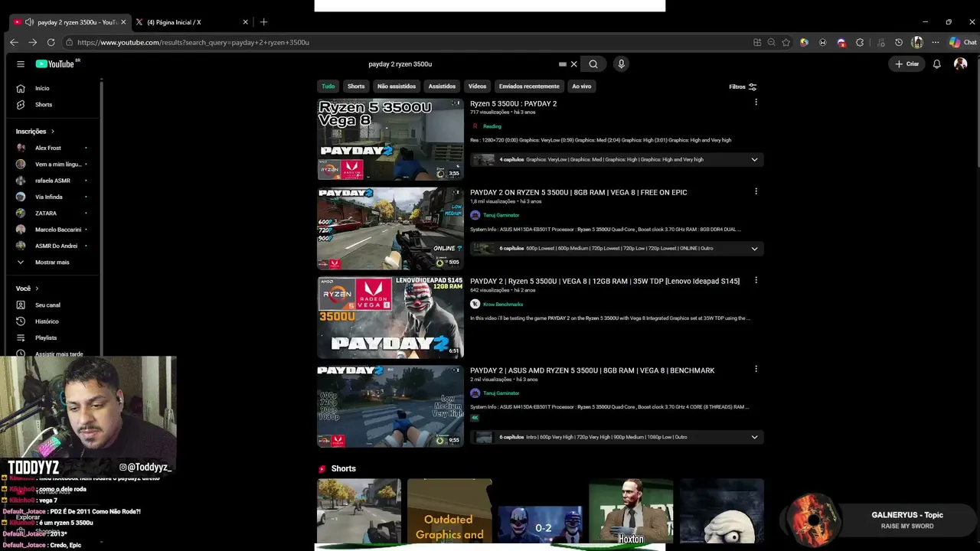Play the Lenovo Ideapad S145 12GB RAM thumbnail
The image size is (980, 551).
pyautogui.click(x=390, y=317)
